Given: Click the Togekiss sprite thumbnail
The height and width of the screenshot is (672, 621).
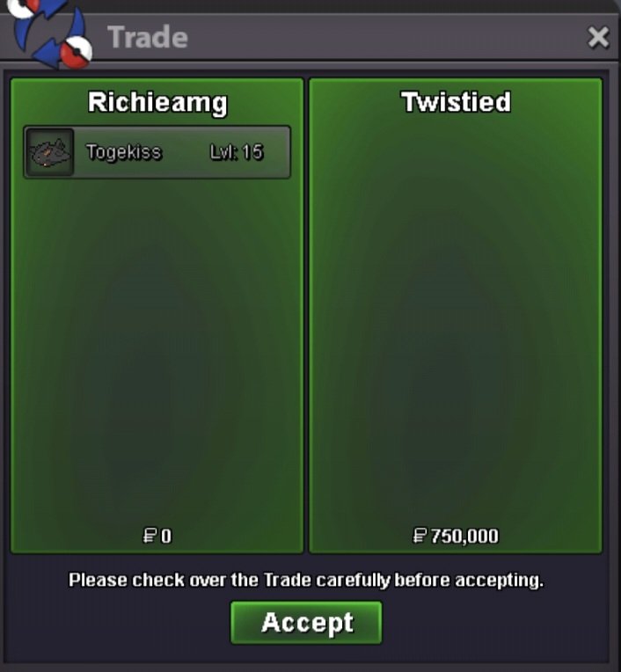Looking at the screenshot, I should pos(50,152).
